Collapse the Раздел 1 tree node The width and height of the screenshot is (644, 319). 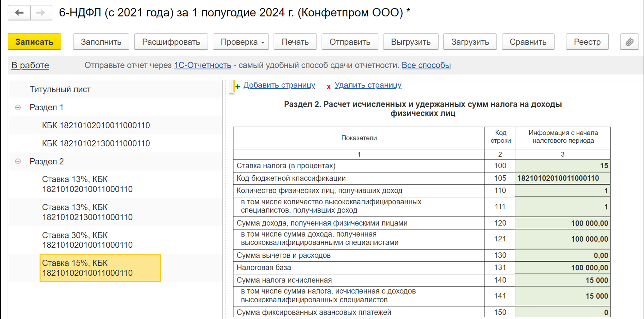click(18, 108)
